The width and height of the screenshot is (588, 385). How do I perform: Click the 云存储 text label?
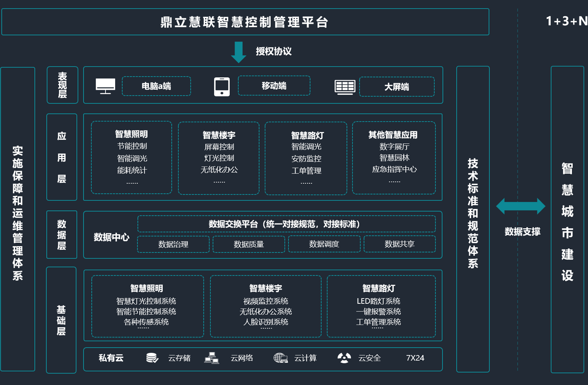[179, 358]
